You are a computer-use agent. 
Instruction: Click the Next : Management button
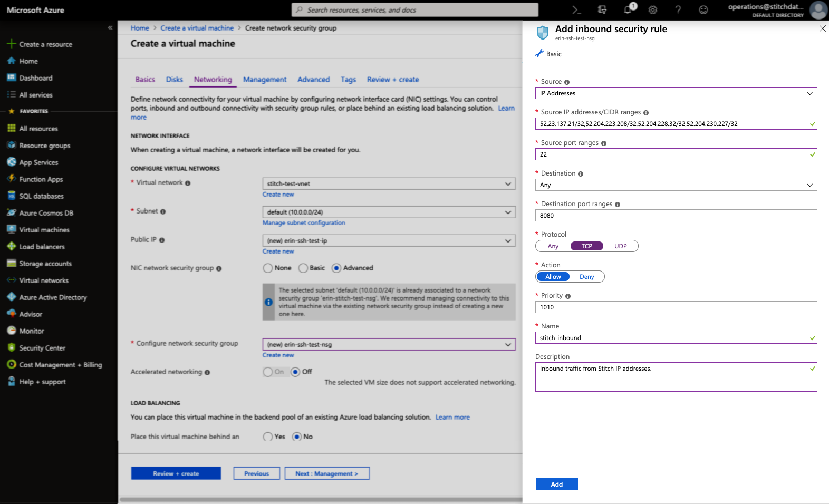click(x=327, y=473)
